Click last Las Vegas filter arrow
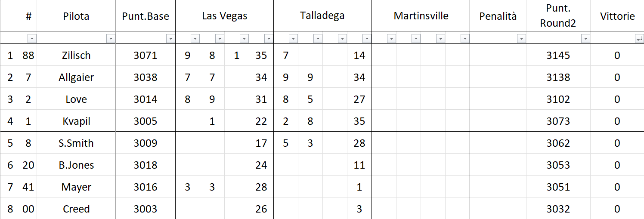The width and height of the screenshot is (644, 219). pos(269,39)
